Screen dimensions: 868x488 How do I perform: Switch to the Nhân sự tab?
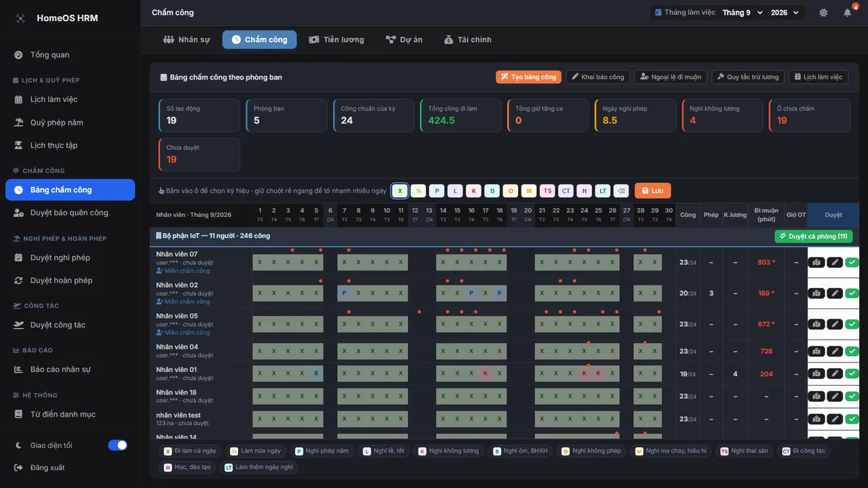point(186,40)
